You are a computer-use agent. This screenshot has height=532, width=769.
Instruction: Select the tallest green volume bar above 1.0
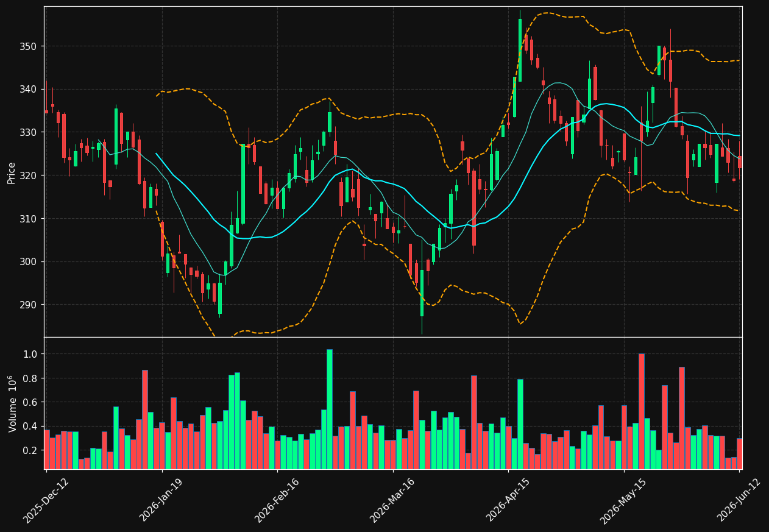coord(330,409)
